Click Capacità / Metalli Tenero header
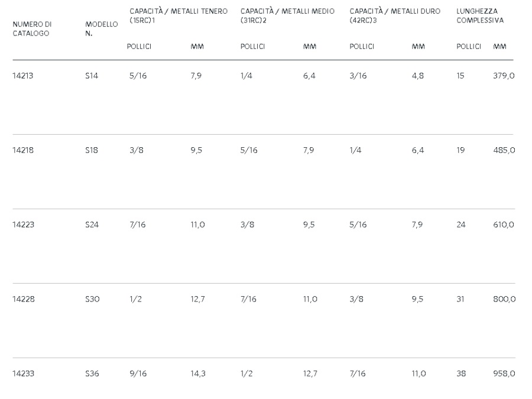The height and width of the screenshot is (399, 532). pyautogui.click(x=179, y=15)
